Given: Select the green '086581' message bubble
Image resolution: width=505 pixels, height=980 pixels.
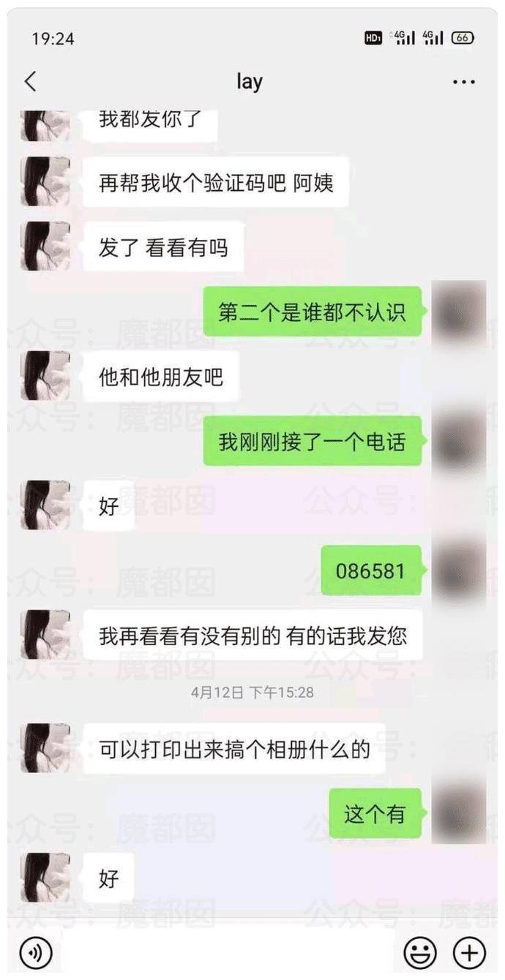Looking at the screenshot, I should [371, 570].
